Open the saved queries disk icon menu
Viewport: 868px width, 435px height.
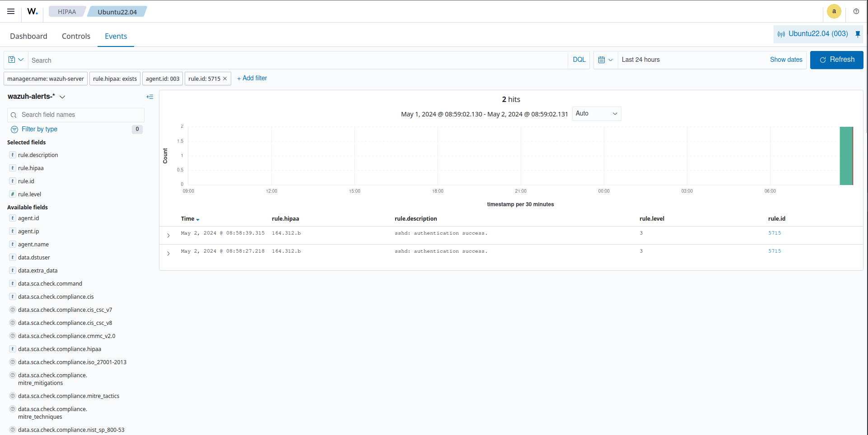pyautogui.click(x=16, y=60)
